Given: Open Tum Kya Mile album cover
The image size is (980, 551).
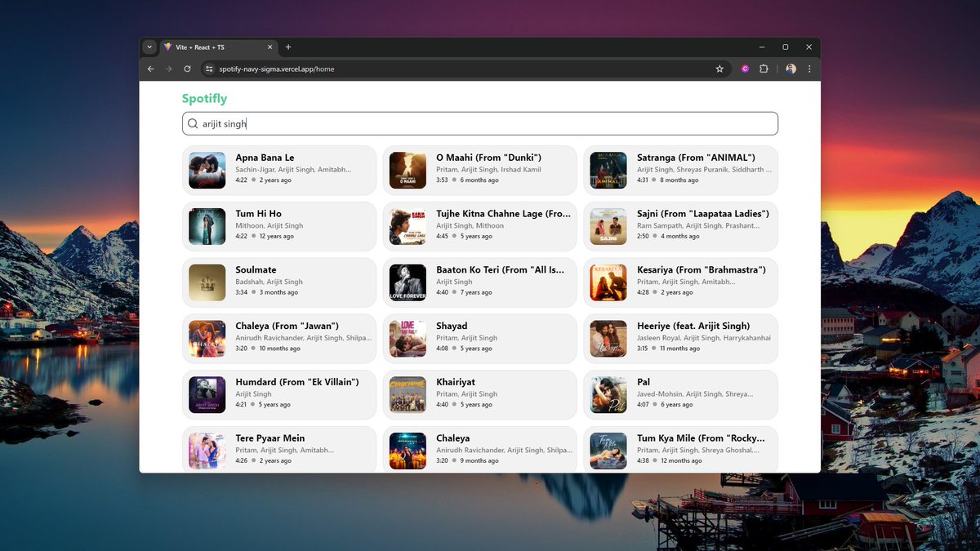Looking at the screenshot, I should point(608,451).
